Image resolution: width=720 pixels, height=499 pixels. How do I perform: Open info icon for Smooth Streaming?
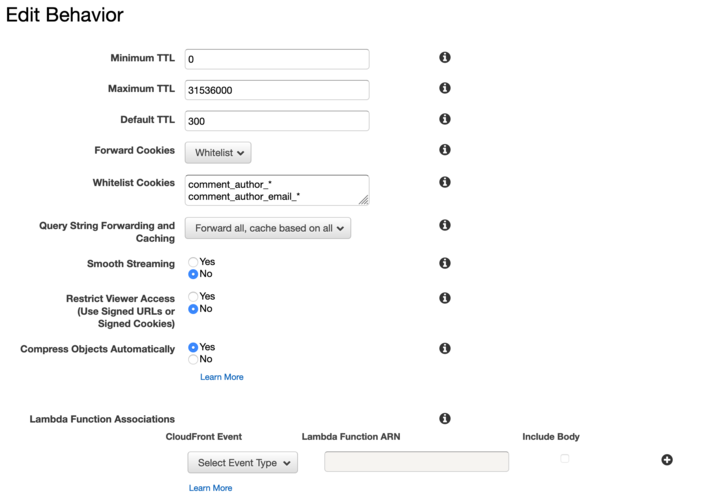[445, 263]
